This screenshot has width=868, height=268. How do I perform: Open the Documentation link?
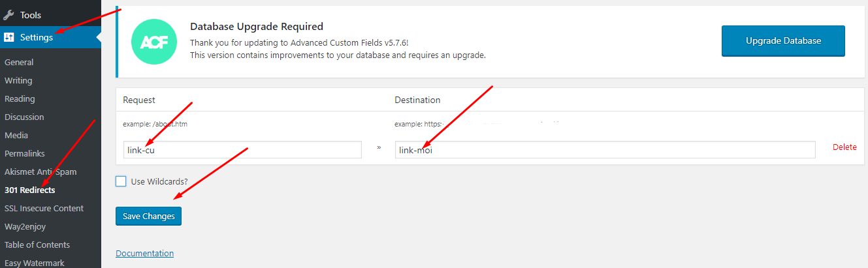(x=144, y=253)
